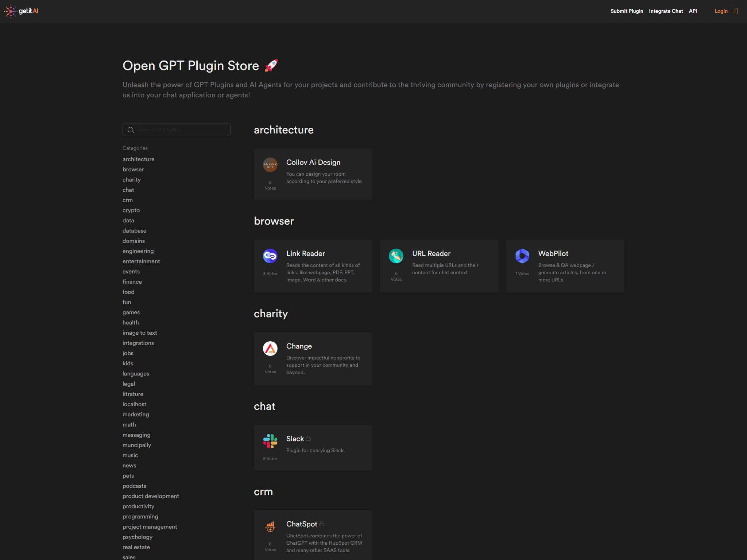The width and height of the screenshot is (747, 560).
Task: Select the engineering category
Action: 138,251
